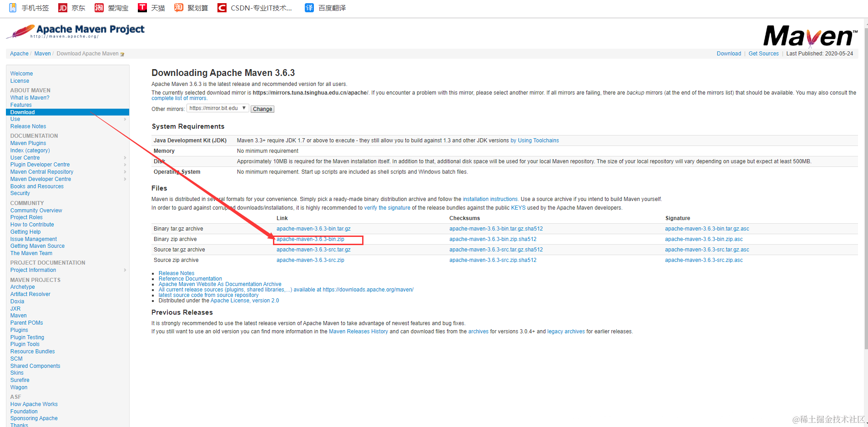
Task: Click the Apache breadcrumb link
Action: 19,54
